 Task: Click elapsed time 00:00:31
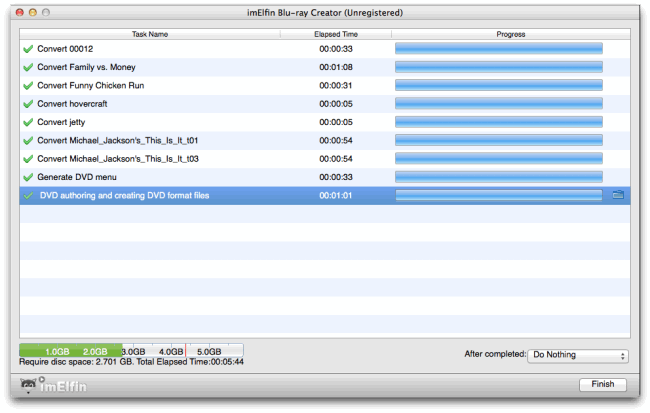336,85
